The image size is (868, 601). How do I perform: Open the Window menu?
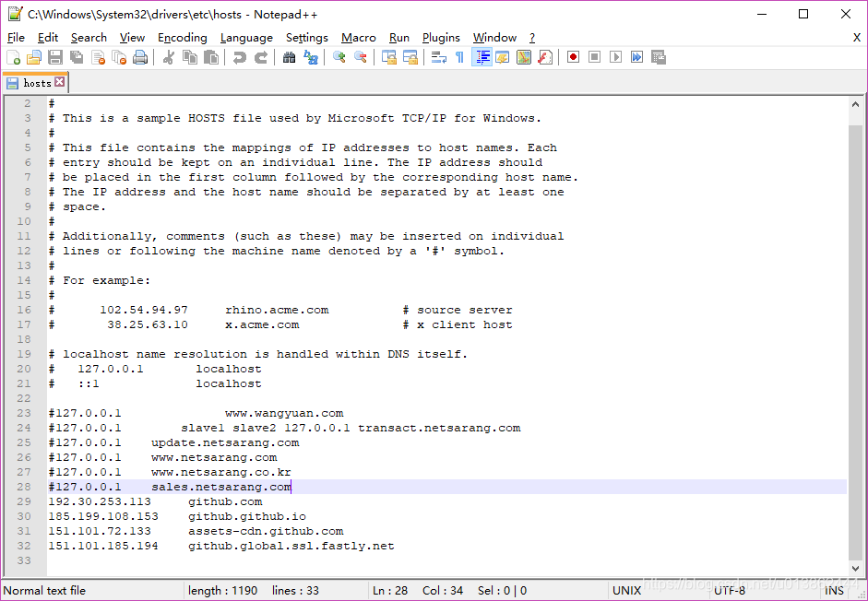click(x=494, y=38)
